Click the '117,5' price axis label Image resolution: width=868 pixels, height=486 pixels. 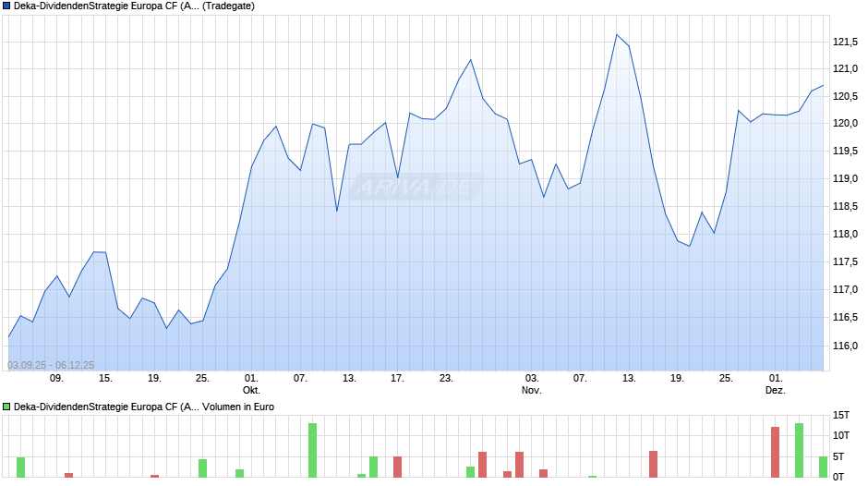point(845,261)
